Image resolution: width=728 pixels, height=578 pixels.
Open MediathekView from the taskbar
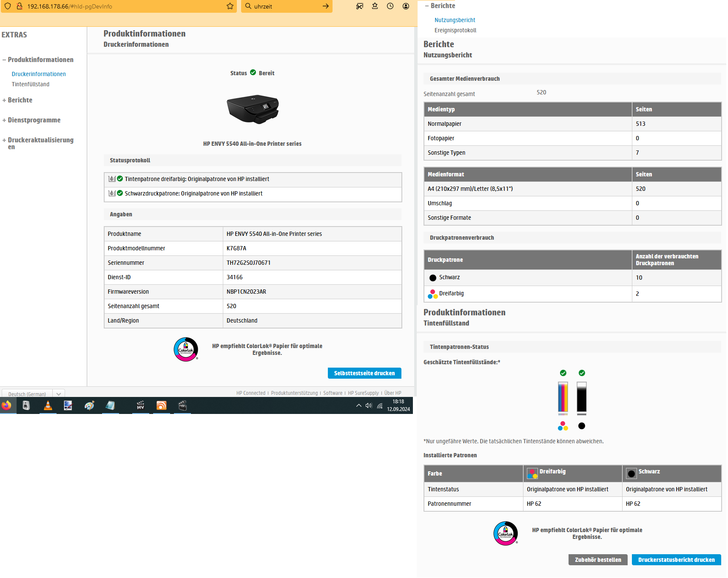pos(140,406)
